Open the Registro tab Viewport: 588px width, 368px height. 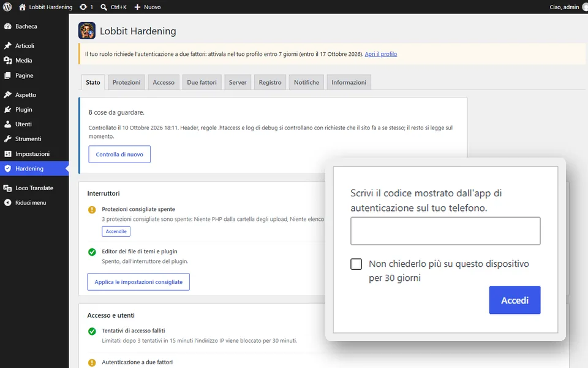pos(270,82)
